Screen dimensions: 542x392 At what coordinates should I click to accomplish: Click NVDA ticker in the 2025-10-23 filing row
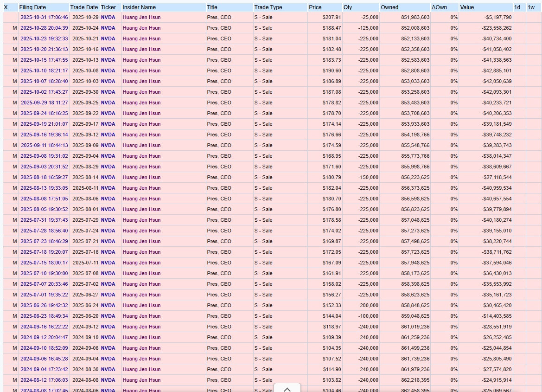(108, 39)
